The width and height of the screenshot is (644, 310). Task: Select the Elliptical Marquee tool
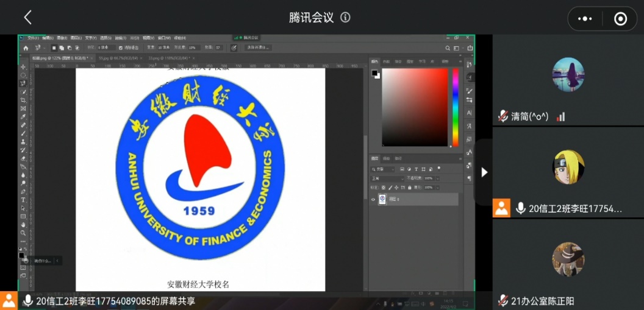pos(23,75)
